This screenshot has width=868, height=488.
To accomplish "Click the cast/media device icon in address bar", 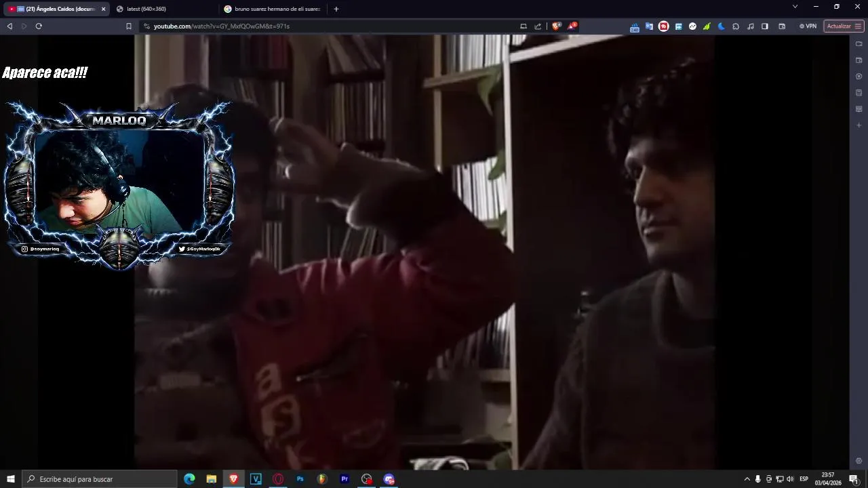I will [524, 26].
